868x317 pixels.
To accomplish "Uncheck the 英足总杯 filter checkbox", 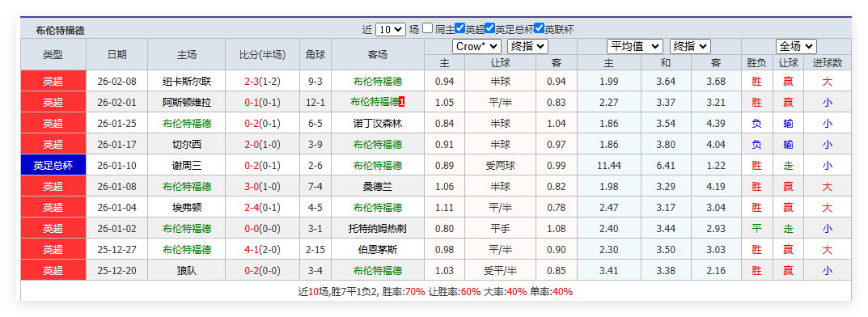I will [489, 28].
